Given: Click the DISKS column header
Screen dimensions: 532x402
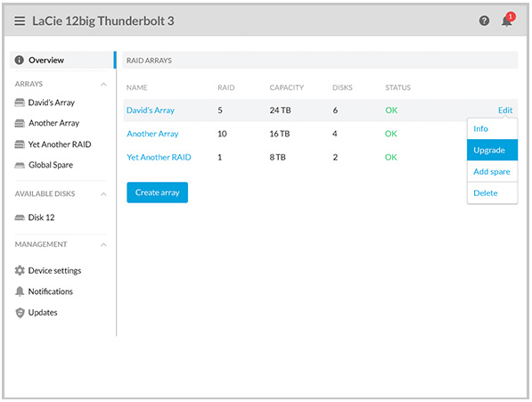Looking at the screenshot, I should pos(342,87).
